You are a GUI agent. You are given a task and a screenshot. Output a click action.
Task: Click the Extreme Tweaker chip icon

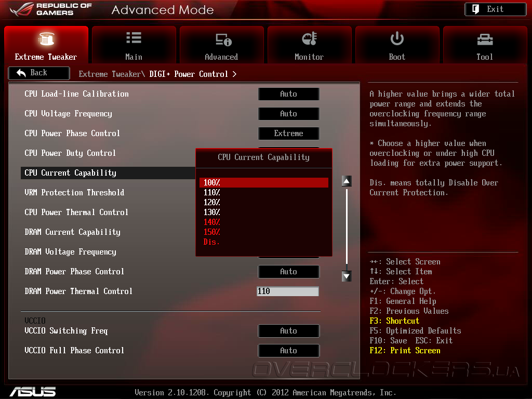point(46,38)
